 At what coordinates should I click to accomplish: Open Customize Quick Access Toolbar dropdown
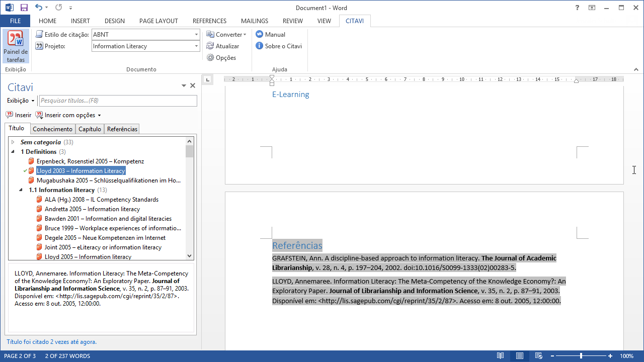pos(70,8)
